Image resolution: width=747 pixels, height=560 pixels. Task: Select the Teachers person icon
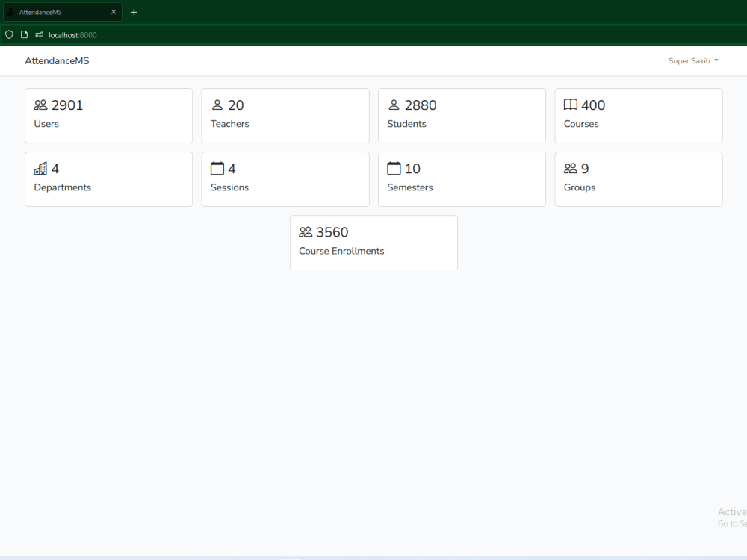[x=217, y=105]
